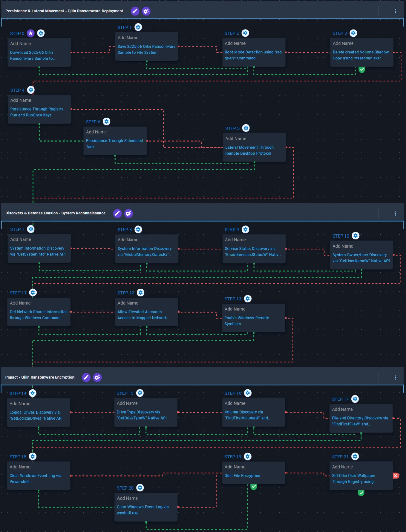Click green checkmark under Qilin File Encryption
This screenshot has width=406, height=532.
[253, 486]
